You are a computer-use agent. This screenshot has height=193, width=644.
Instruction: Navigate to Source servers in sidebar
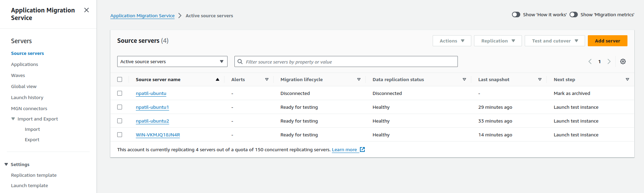pos(28,53)
